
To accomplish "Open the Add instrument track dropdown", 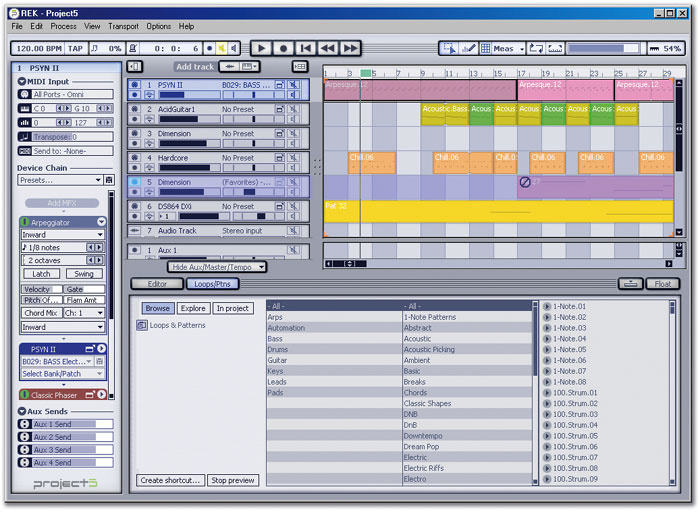I will (249, 67).
